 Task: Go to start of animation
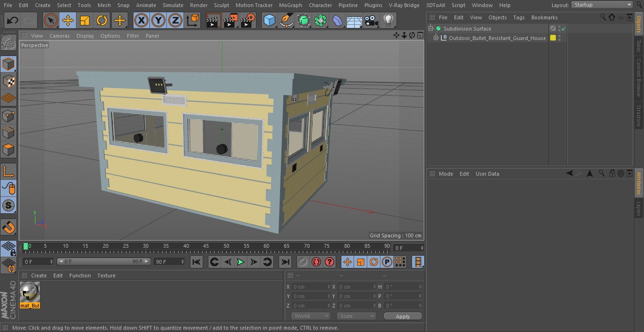click(197, 262)
